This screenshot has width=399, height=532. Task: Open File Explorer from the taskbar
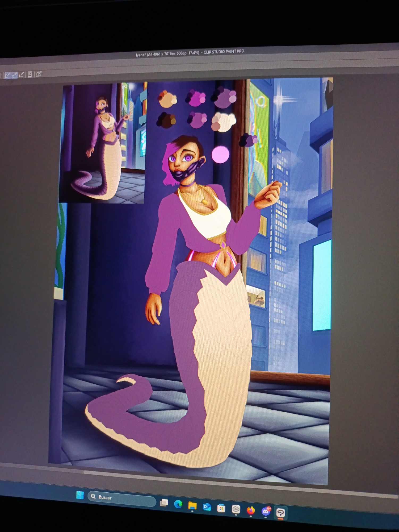click(x=192, y=506)
